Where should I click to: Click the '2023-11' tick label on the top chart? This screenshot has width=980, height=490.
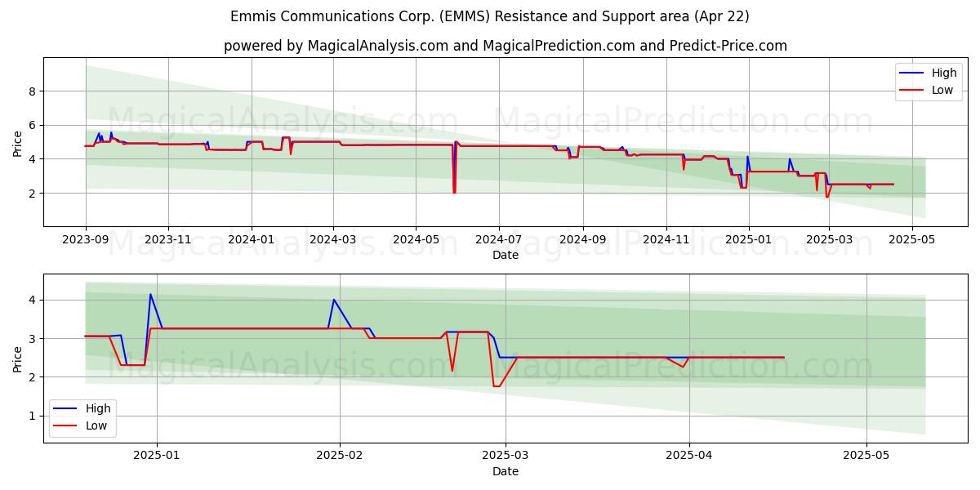pyautogui.click(x=168, y=241)
